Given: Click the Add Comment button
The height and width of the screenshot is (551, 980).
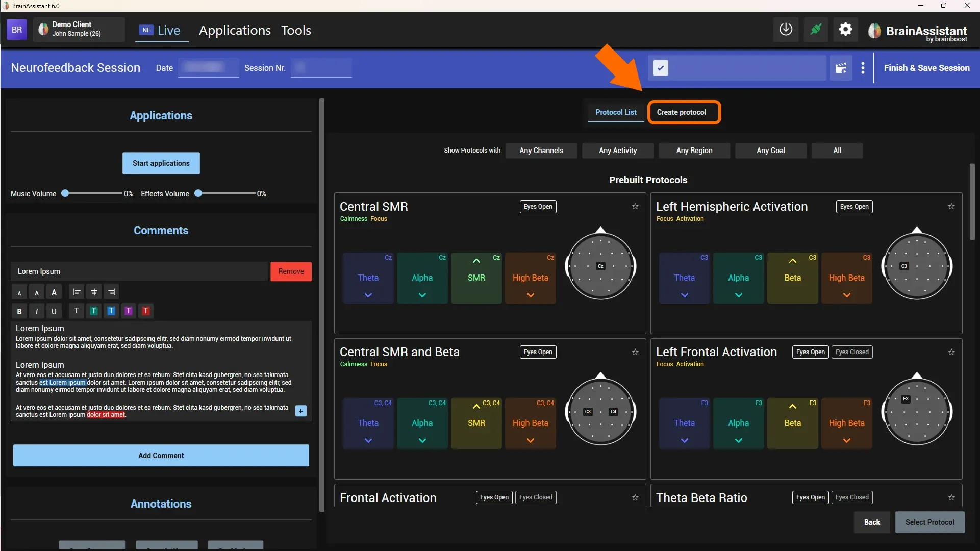Looking at the screenshot, I should tap(161, 456).
